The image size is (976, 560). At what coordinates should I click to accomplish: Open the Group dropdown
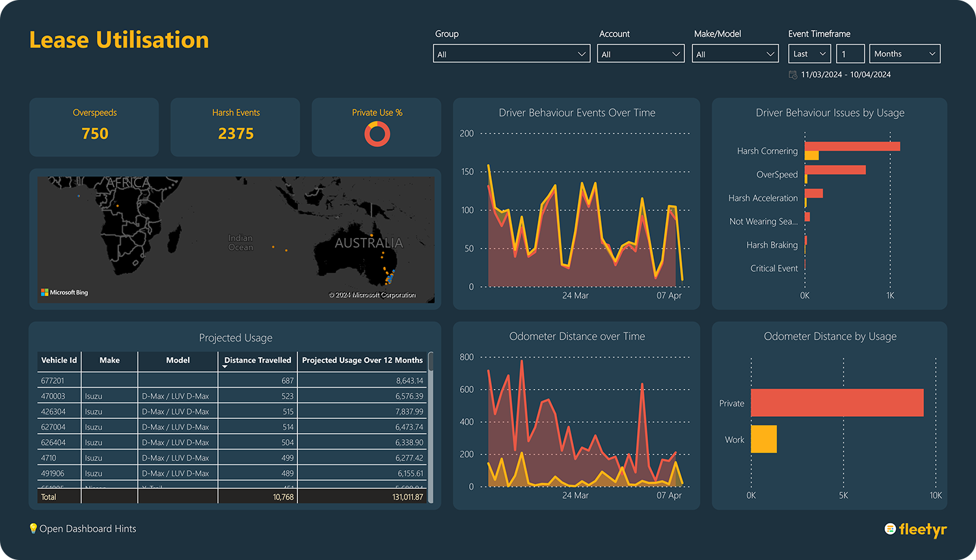(511, 54)
